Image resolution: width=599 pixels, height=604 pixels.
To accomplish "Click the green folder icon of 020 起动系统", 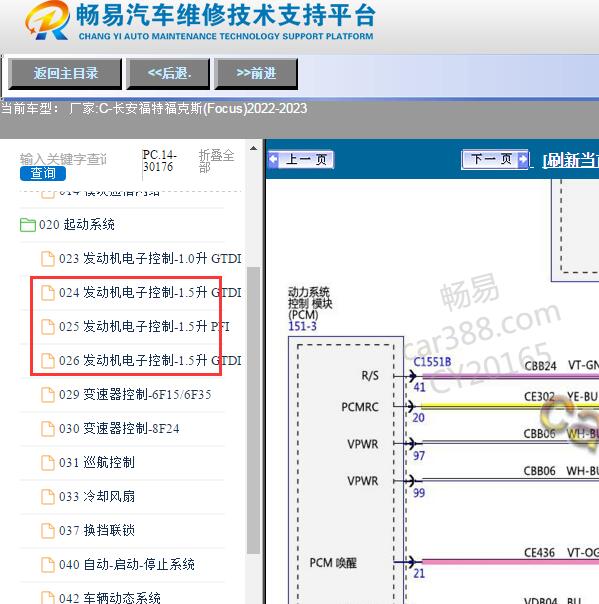I will coord(28,225).
